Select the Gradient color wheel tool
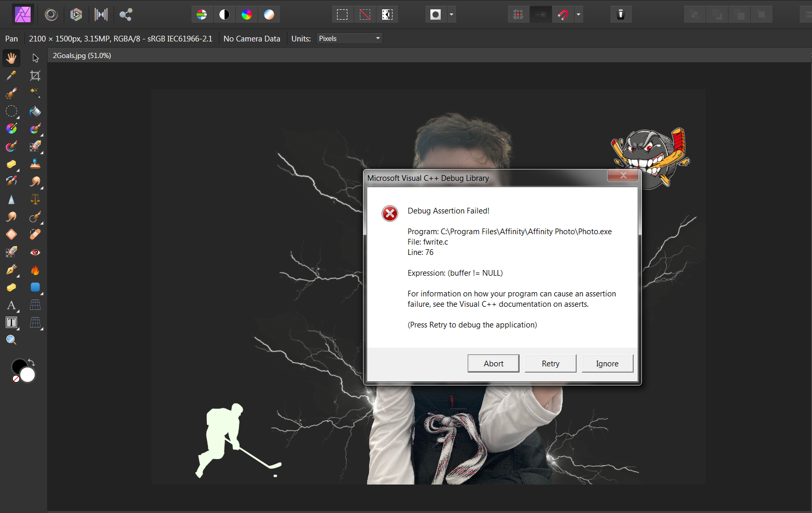This screenshot has width=812, height=513. [x=11, y=129]
